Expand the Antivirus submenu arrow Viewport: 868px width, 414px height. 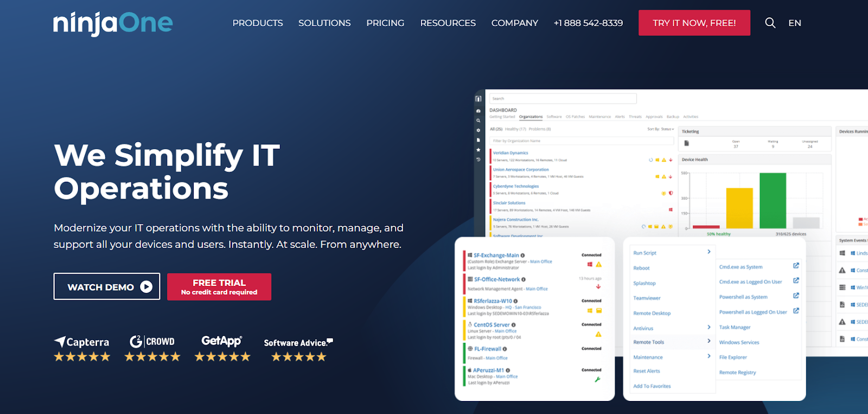coord(709,327)
